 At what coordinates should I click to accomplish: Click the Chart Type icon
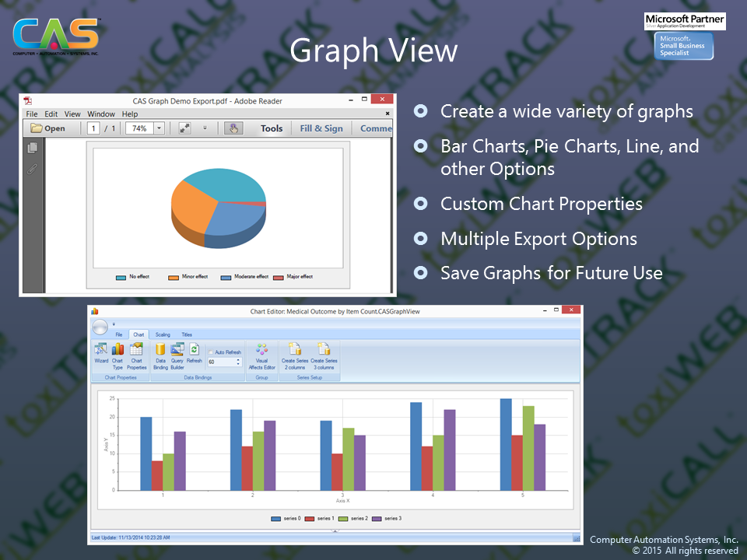117,355
